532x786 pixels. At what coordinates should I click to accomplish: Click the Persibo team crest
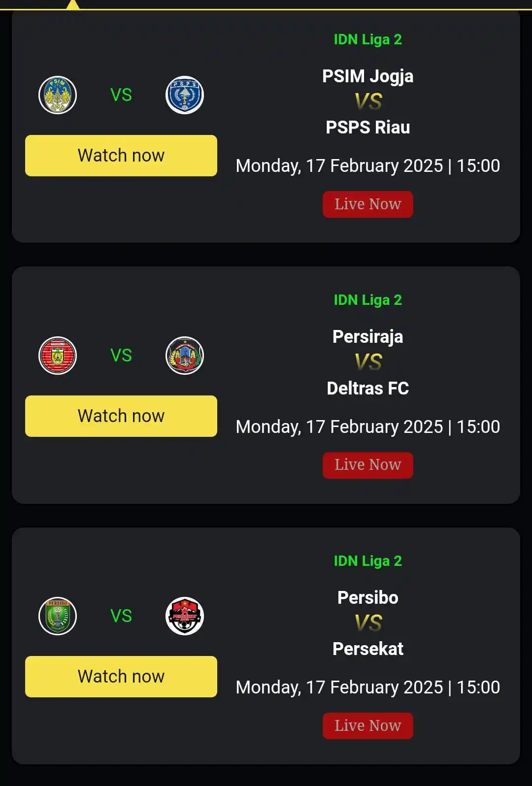[58, 616]
